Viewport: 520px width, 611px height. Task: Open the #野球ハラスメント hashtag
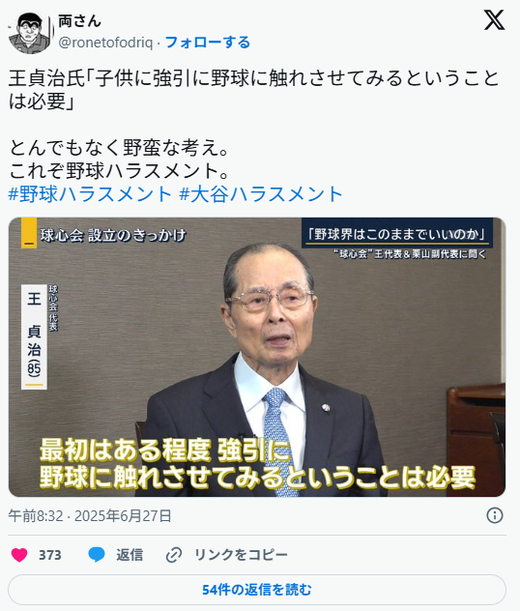click(x=90, y=194)
